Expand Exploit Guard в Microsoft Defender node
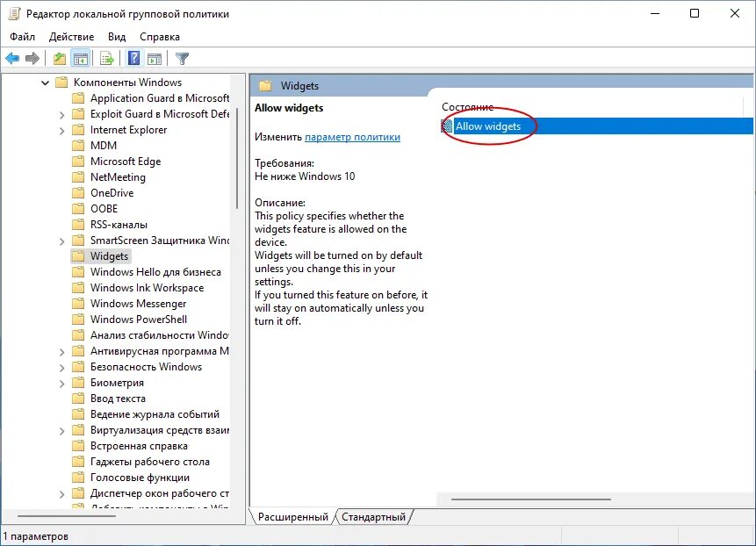Screen dimensions: 756x546 click(x=61, y=115)
